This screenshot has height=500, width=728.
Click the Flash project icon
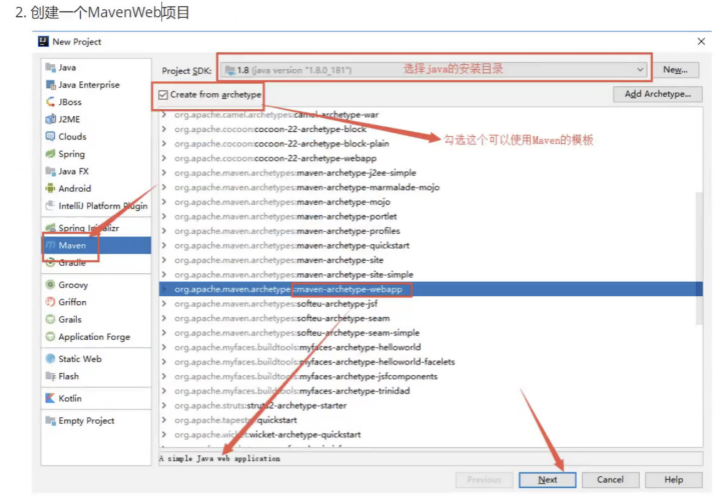50,376
